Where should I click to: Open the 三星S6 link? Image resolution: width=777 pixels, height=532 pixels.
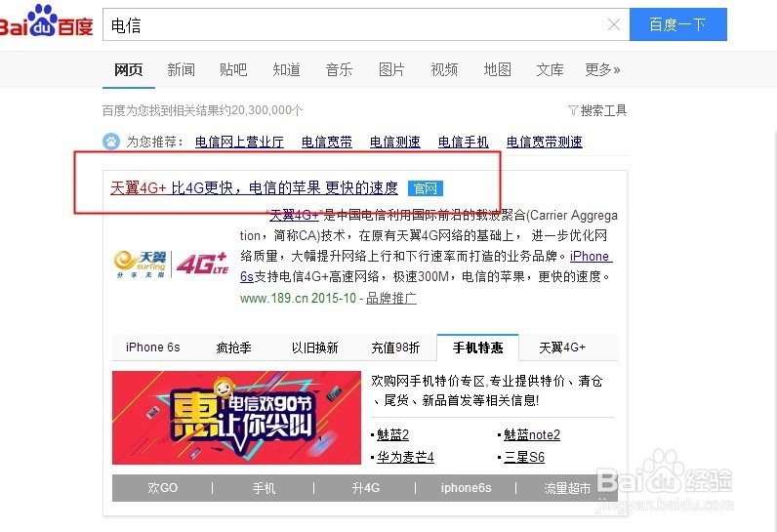coord(524,457)
